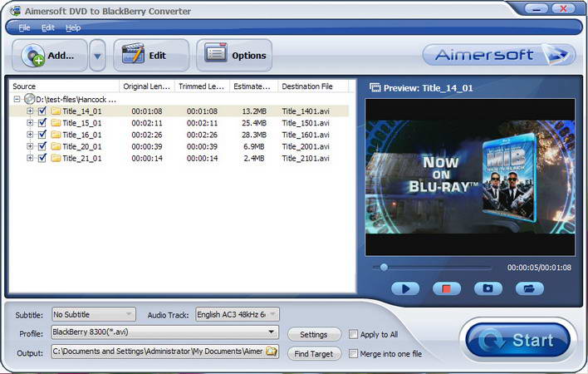588x374 pixels.
Task: Open the Audio Track dropdown
Action: pos(238,314)
